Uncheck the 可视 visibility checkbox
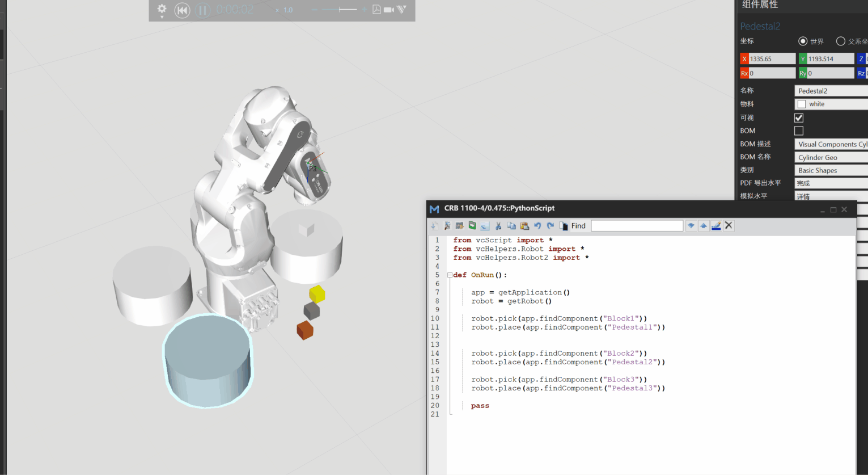Screen dimensions: 868x475 click(798, 117)
